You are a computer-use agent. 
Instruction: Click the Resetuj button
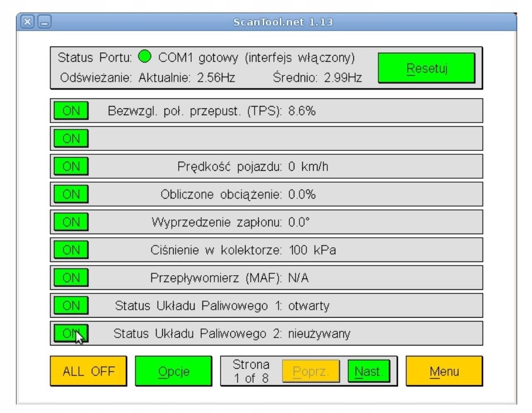click(425, 69)
